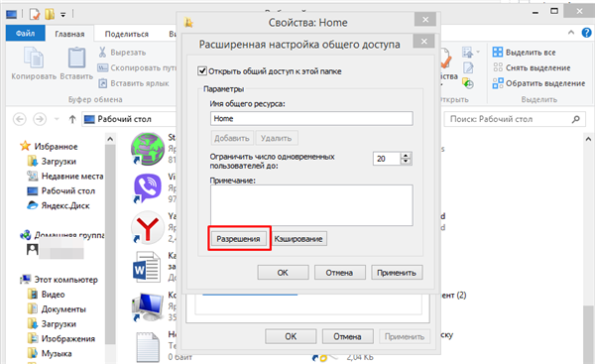
Task: Open Загрузки under Избранное
Action: (52, 162)
